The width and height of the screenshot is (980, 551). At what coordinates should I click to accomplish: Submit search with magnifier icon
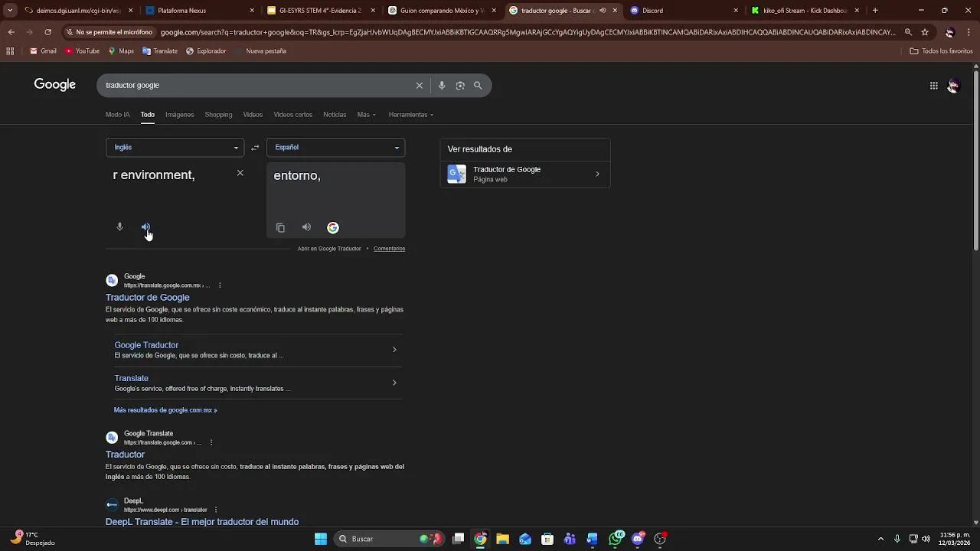478,86
